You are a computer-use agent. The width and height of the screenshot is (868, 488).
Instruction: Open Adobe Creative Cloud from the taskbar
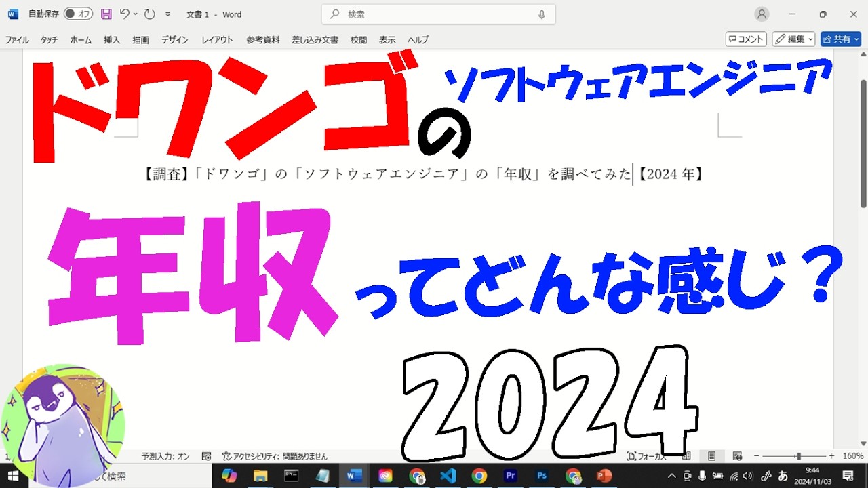pyautogui.click(x=385, y=476)
